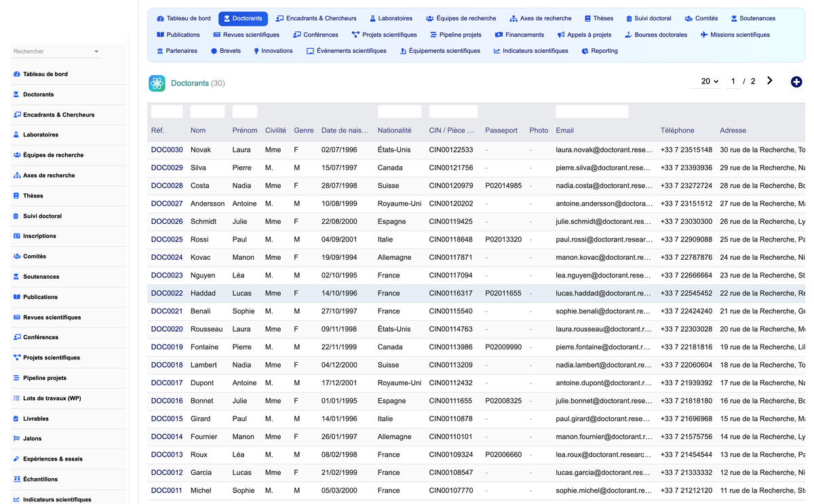This screenshot has width=814, height=504.
Task: Click the Équipements scientifiques icon in top nav
Action: [403, 51]
